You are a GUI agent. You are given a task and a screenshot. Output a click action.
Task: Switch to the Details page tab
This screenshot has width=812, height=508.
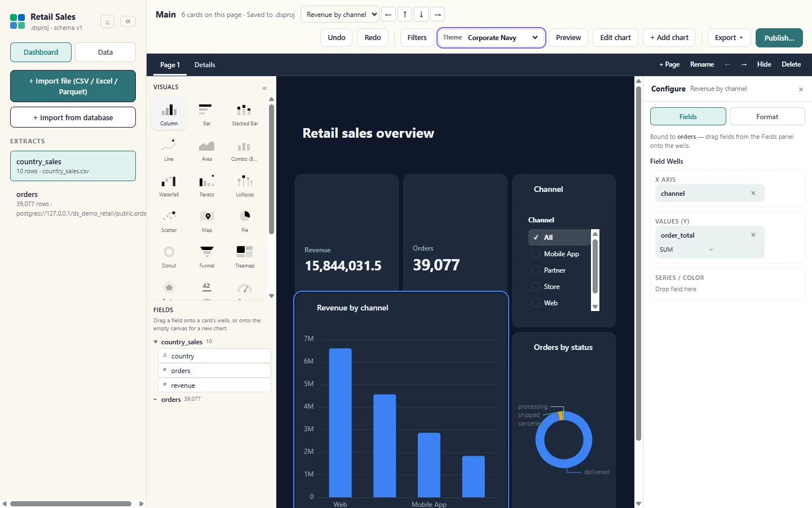pyautogui.click(x=205, y=65)
